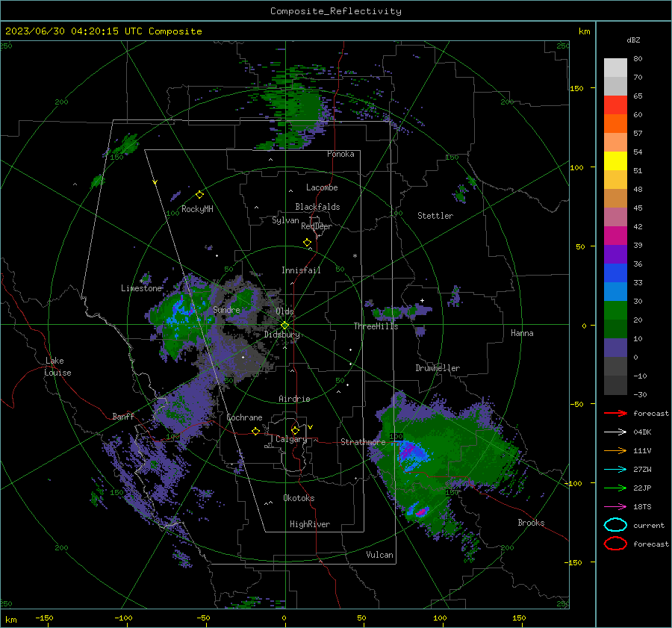The width and height of the screenshot is (672, 628).
Task: Click the Composite_Reflectivity title
Action: (335, 11)
